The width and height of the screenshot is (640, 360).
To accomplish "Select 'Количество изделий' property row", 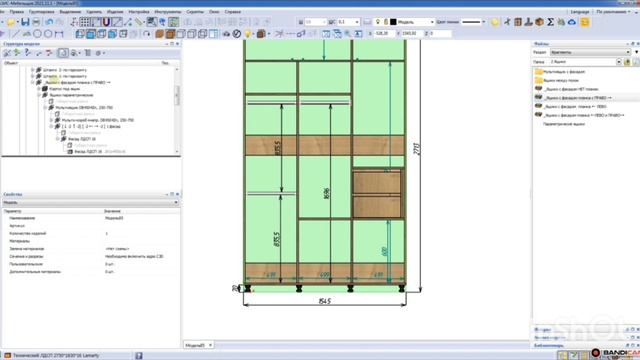I will [x=91, y=233].
